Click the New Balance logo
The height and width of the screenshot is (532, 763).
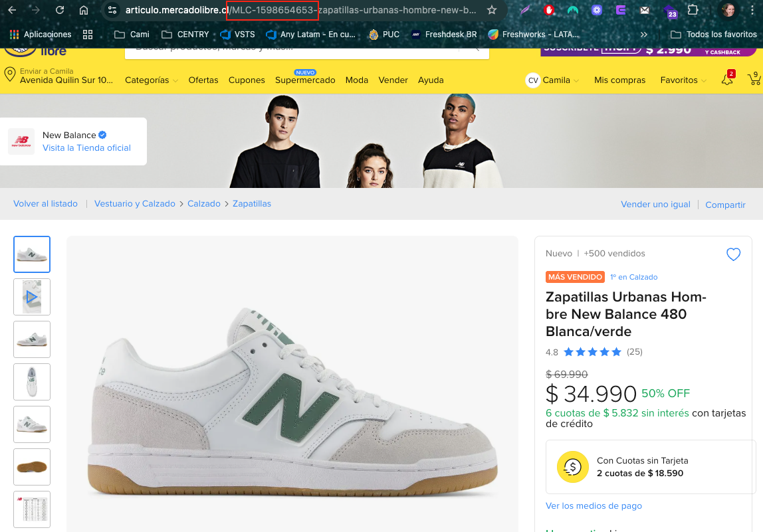(x=21, y=141)
